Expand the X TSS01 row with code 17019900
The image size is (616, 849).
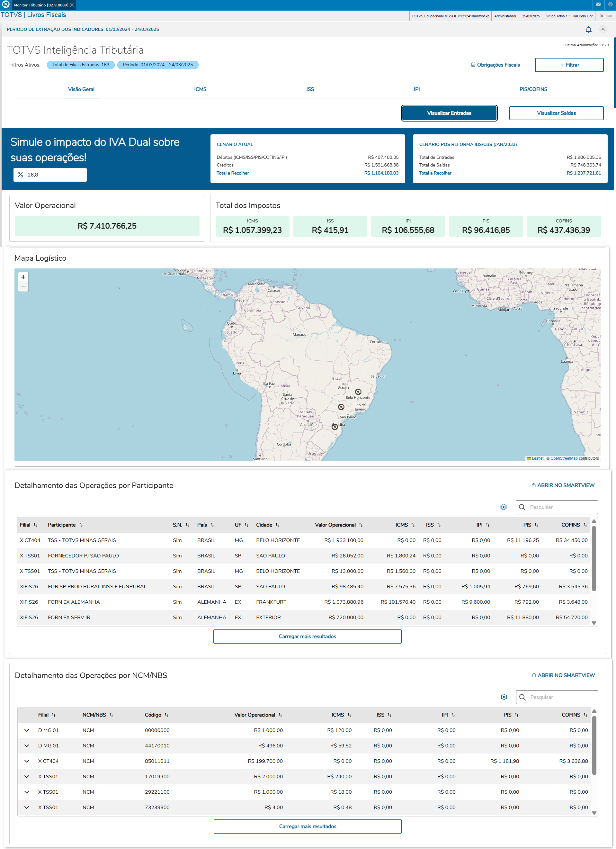pos(27,776)
